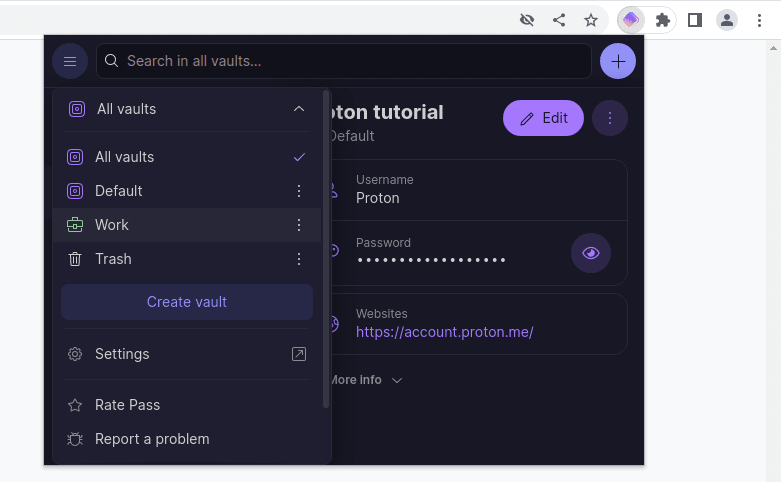
Task: Click the Edit button
Action: pos(543,118)
